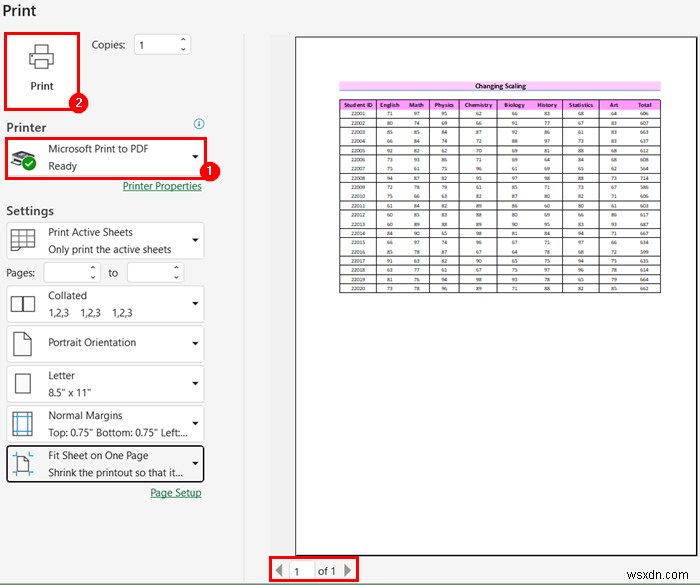Go to previous page in preview

(279, 570)
